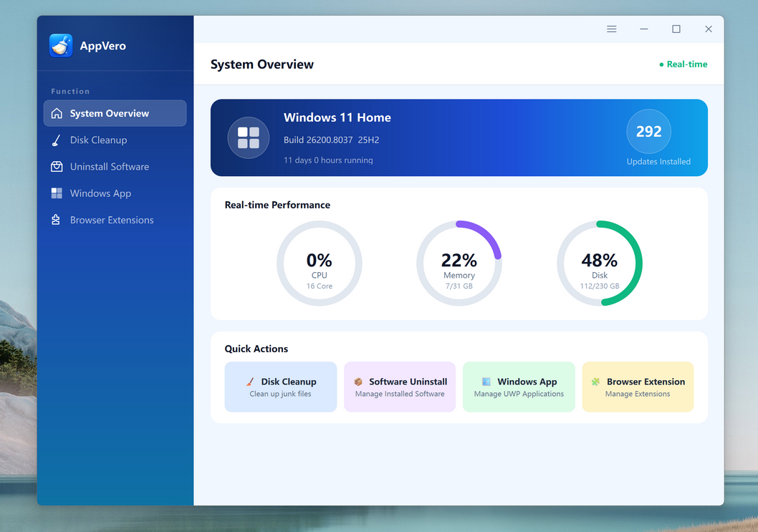Viewport: 758px width, 532px height.
Task: Select Windows App in the sidebar
Action: [x=100, y=193]
